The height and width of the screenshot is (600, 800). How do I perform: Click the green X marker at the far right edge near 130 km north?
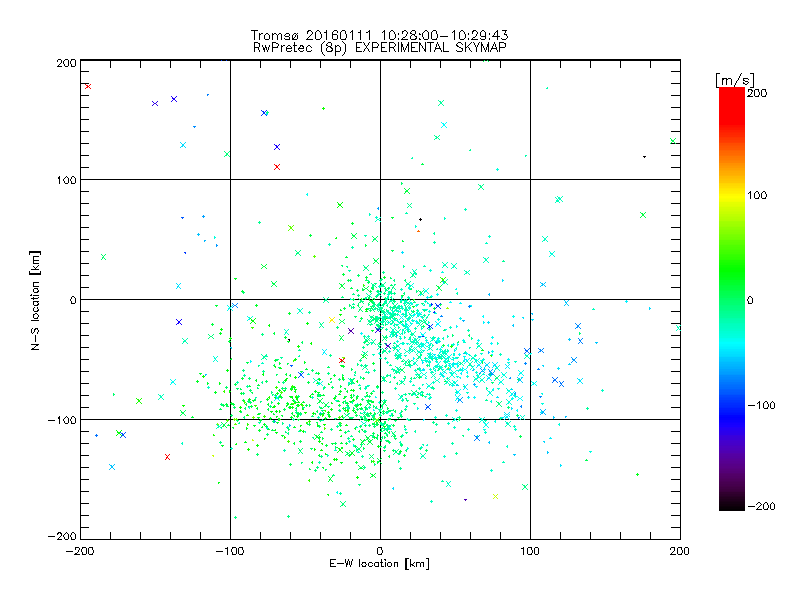tap(673, 141)
